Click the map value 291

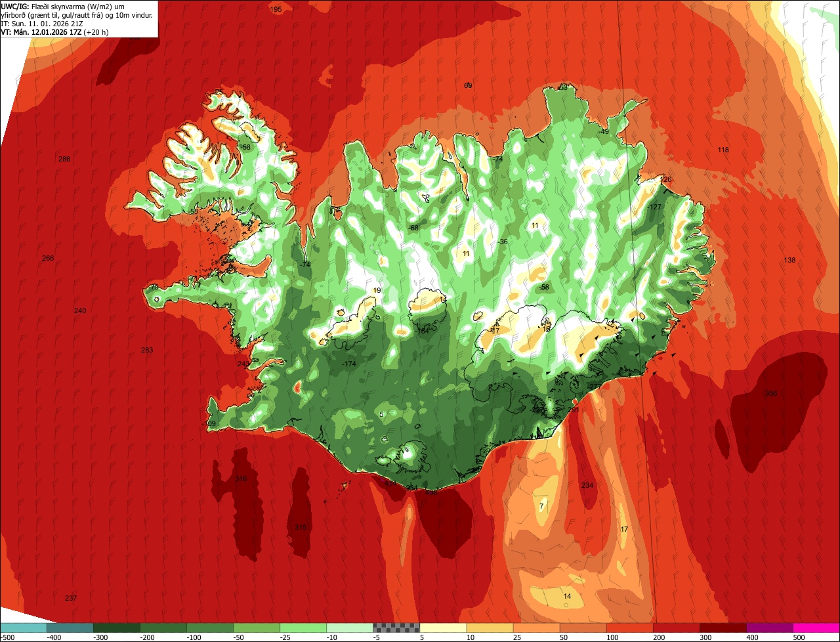574,410
